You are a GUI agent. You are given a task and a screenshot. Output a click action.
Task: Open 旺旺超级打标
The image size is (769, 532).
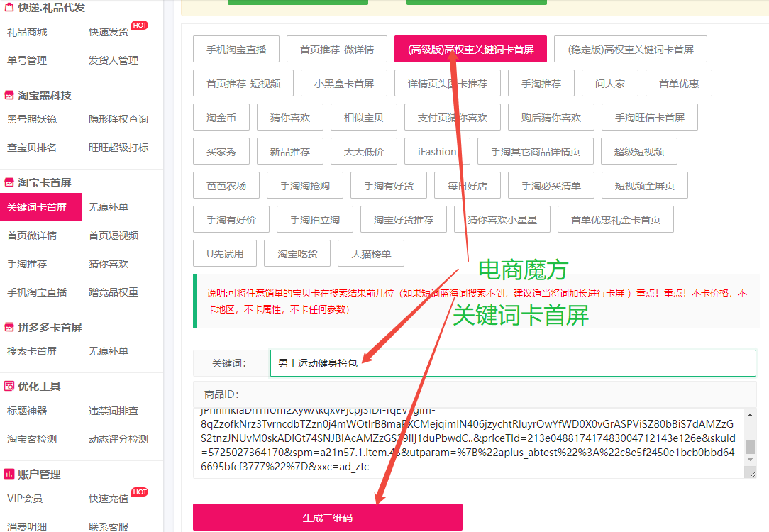point(118,148)
